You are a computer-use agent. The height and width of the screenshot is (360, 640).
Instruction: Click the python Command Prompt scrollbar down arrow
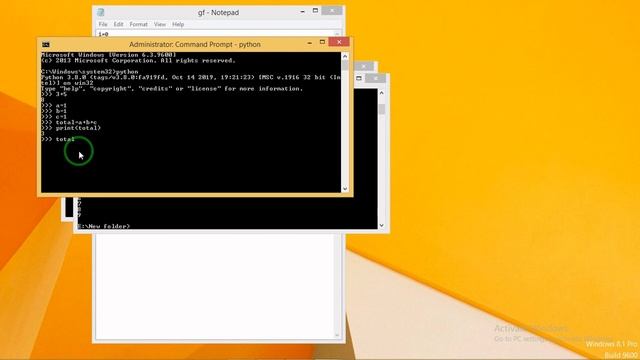(x=345, y=189)
